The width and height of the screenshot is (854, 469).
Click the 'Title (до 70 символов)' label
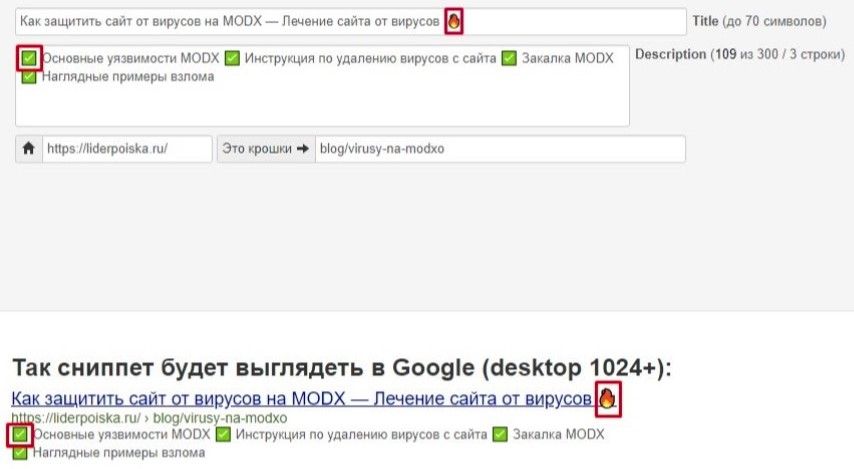[x=759, y=21]
